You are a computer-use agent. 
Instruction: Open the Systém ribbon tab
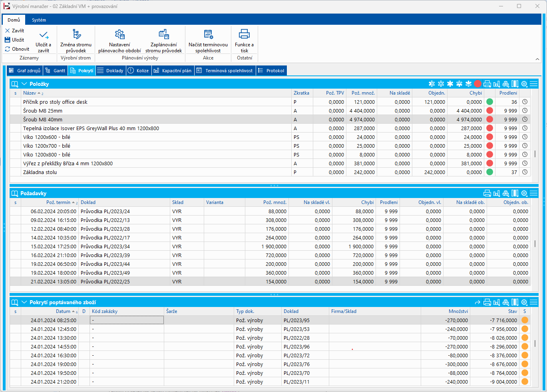tap(39, 20)
